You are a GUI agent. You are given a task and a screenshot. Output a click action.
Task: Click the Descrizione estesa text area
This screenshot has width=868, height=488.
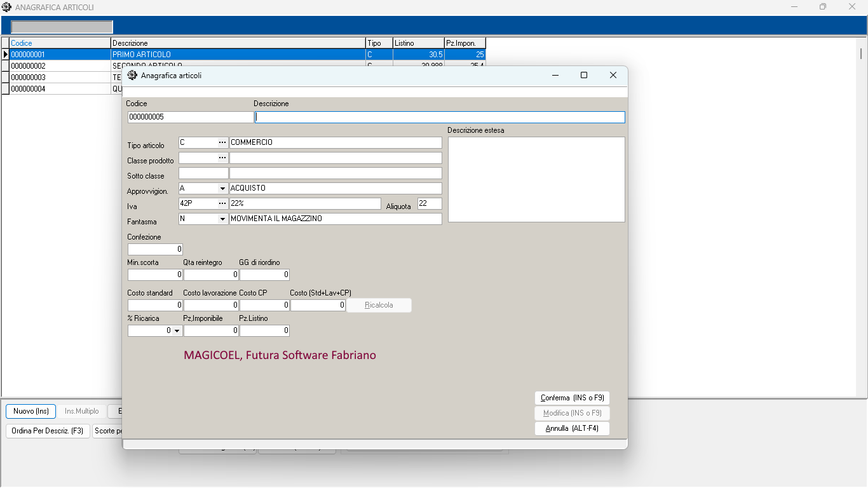click(x=536, y=179)
